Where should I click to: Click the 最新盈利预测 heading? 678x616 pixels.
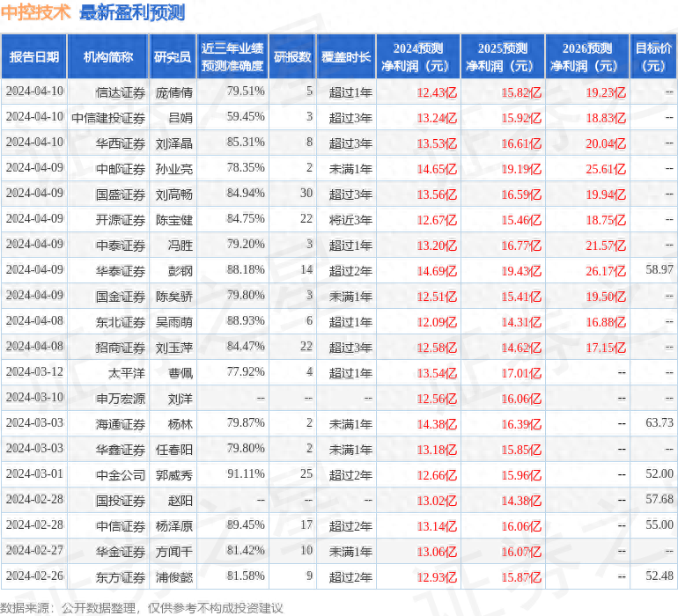[132, 12]
